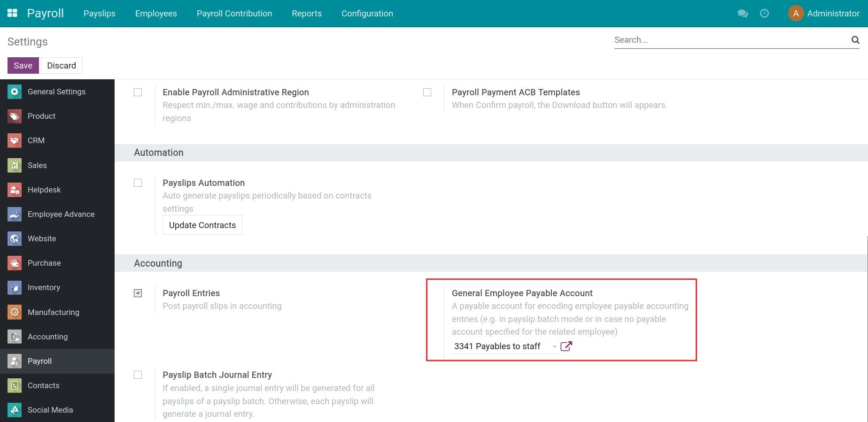Open the Administrator user menu
The height and width of the screenshot is (422, 868).
(x=824, y=13)
